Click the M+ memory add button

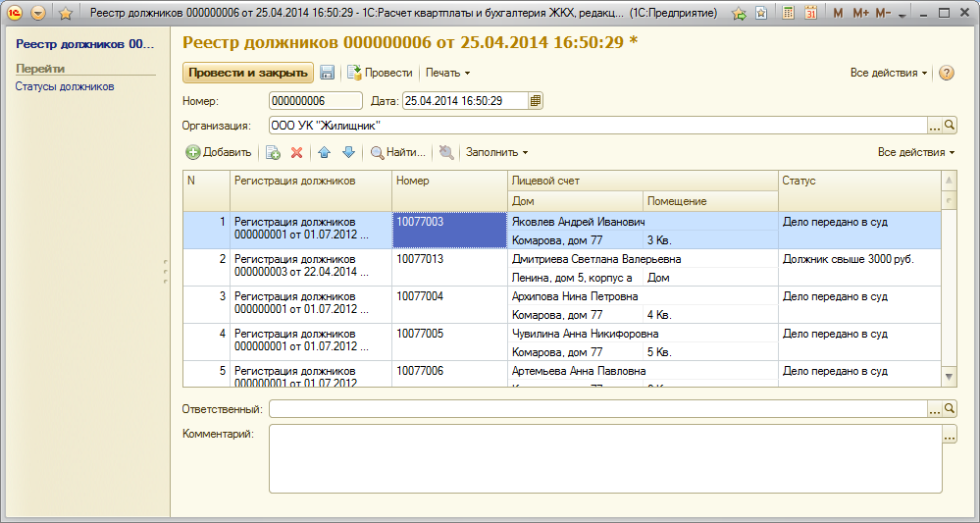[860, 13]
